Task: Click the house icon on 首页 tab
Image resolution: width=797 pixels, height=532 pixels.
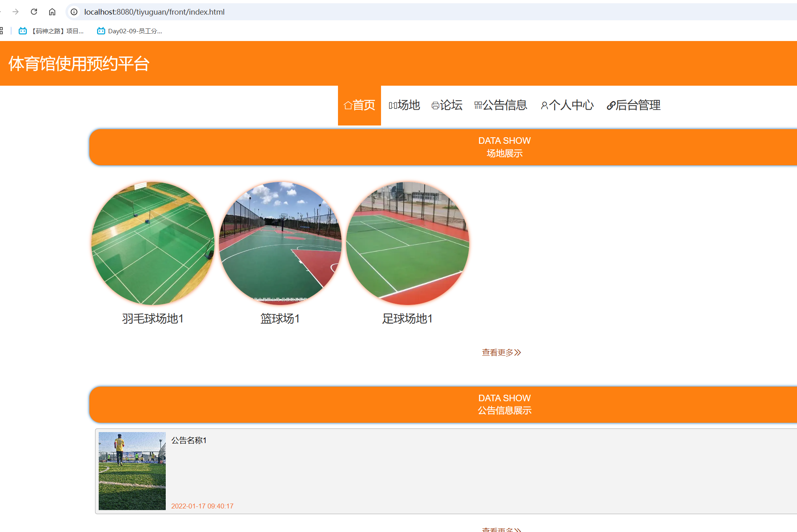Action: tap(348, 106)
